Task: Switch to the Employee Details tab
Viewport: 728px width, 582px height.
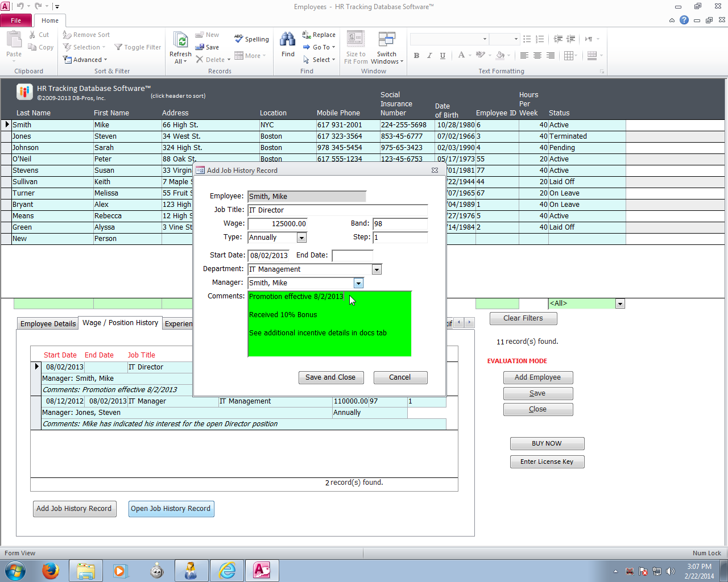Action: tap(48, 323)
